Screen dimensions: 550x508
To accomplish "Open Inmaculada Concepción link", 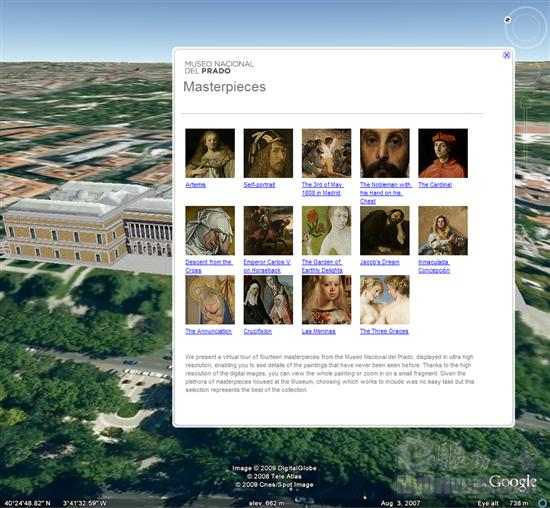I will (x=434, y=266).
